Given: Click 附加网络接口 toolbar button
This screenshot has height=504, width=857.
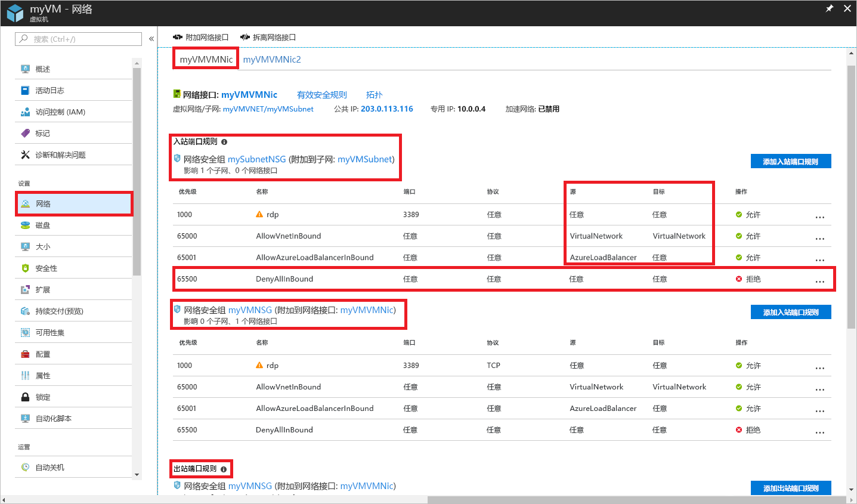Looking at the screenshot, I should pos(201,37).
